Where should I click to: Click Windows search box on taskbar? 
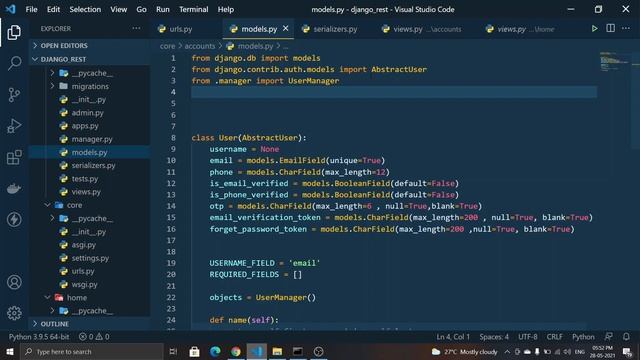click(92, 351)
